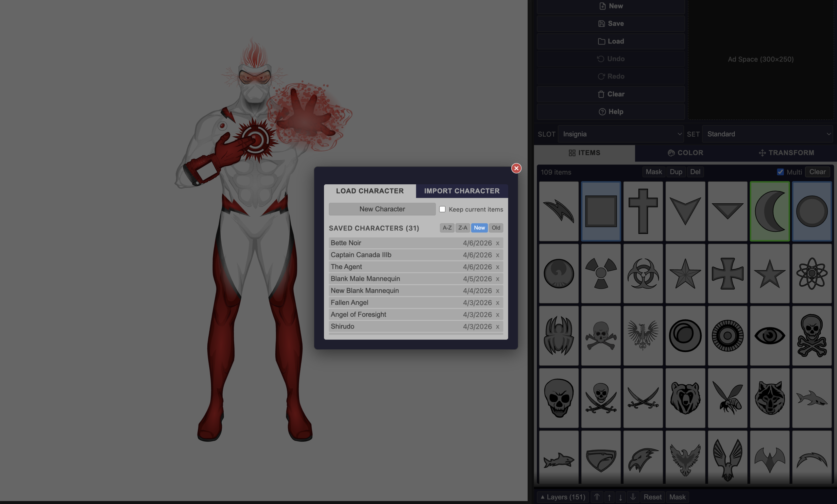Enable Keep current items
The width and height of the screenshot is (837, 504).
click(443, 209)
